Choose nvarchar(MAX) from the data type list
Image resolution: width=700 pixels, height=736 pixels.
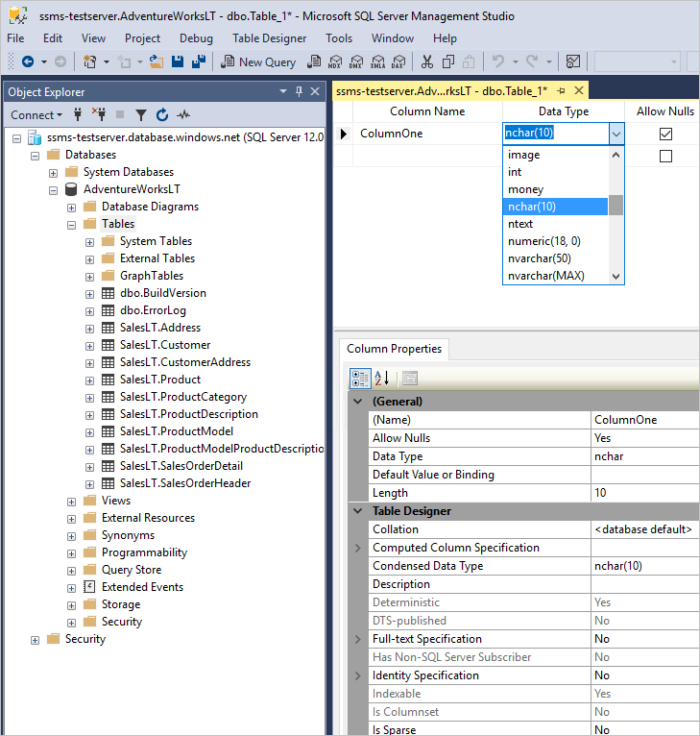(x=556, y=276)
